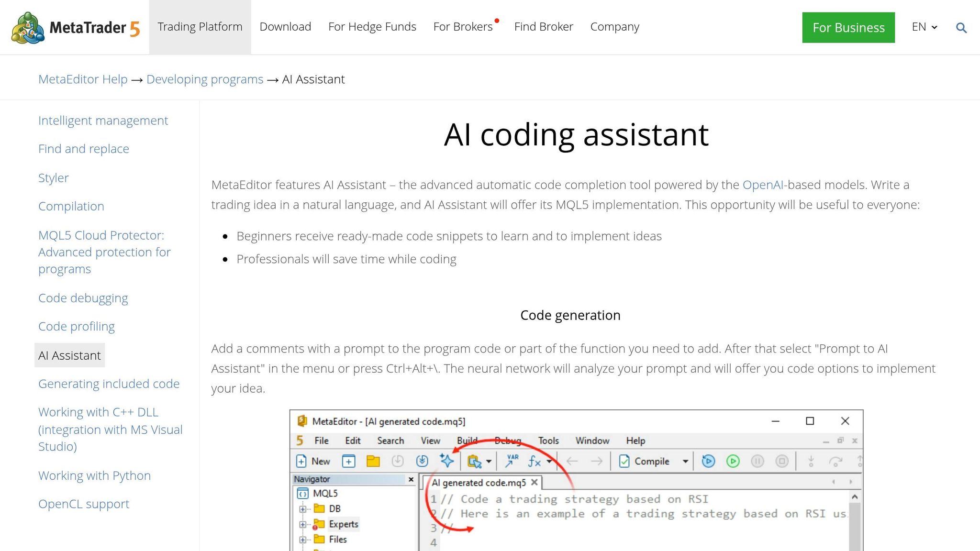Click the forward arrow in MetaEditor toolbar

(x=597, y=461)
